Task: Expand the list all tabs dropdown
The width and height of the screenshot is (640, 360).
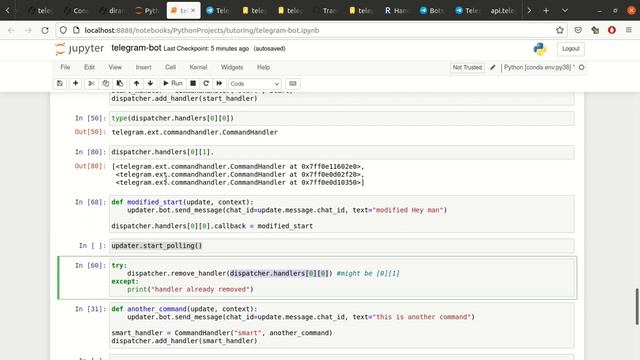Action: click(565, 11)
